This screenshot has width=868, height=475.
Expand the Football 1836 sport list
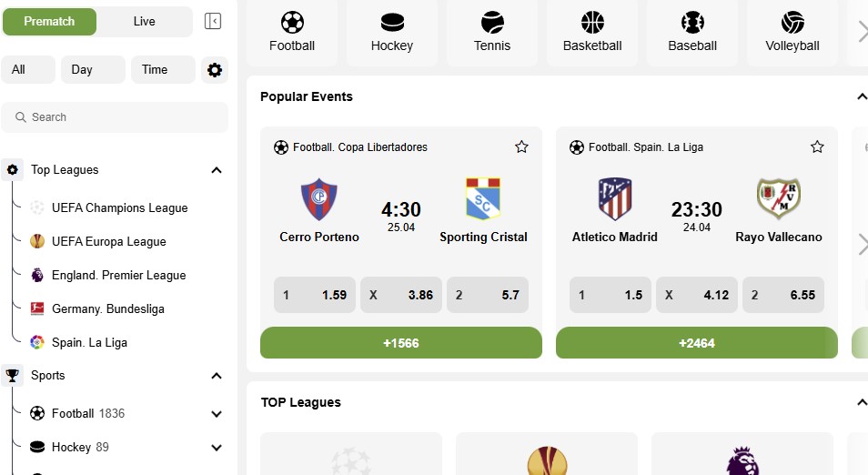coord(217,414)
